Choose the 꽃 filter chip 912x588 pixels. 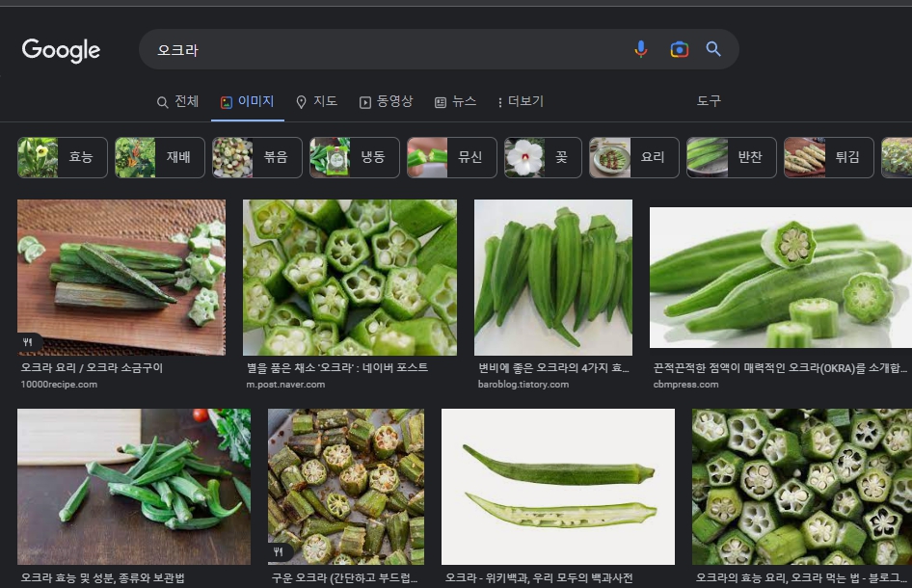point(543,157)
